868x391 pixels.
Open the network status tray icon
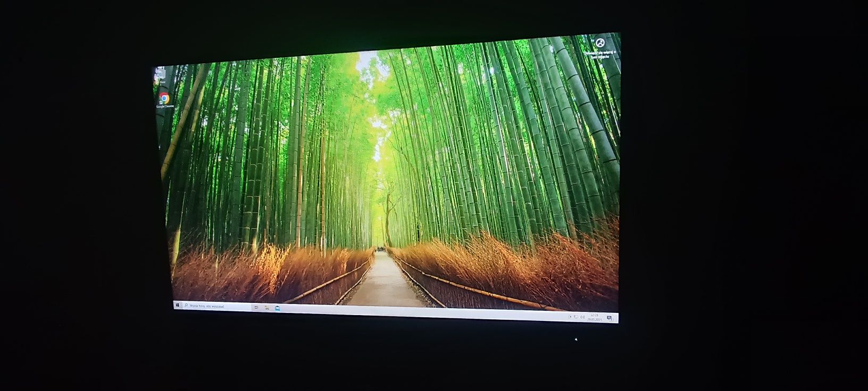576,317
